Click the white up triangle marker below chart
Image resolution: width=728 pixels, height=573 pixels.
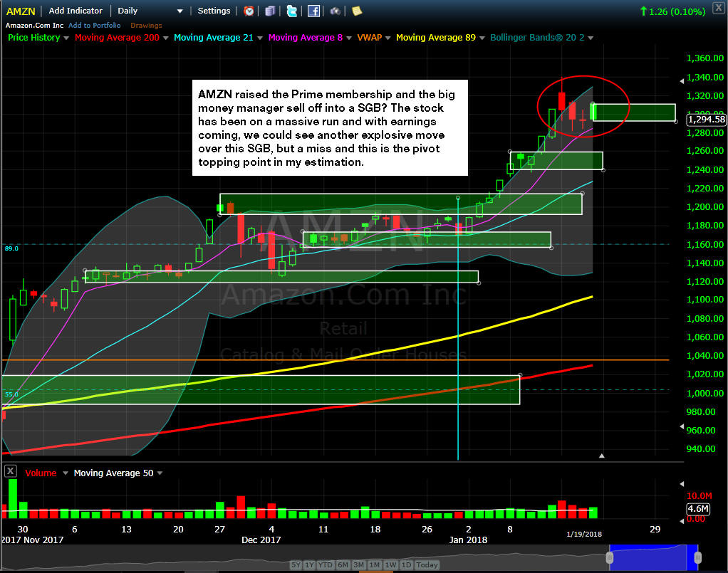602,456
